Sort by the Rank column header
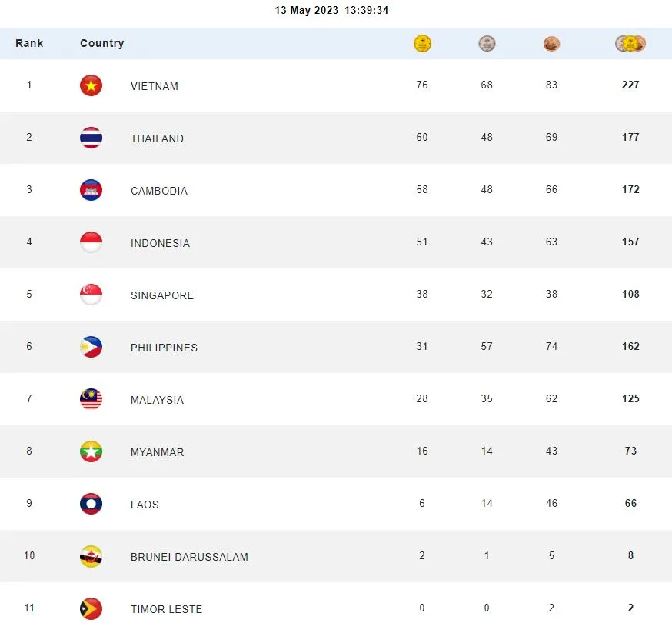This screenshot has height=623, width=672. pyautogui.click(x=29, y=44)
